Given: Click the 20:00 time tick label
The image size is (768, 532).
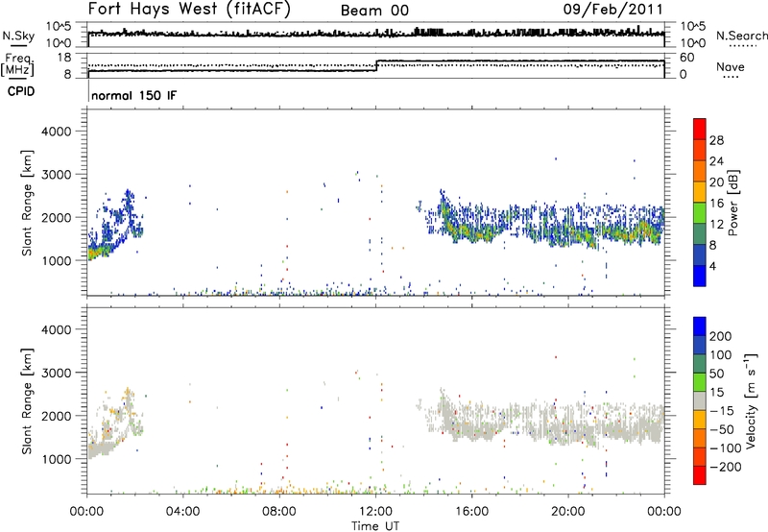Looking at the screenshot, I should (x=568, y=512).
